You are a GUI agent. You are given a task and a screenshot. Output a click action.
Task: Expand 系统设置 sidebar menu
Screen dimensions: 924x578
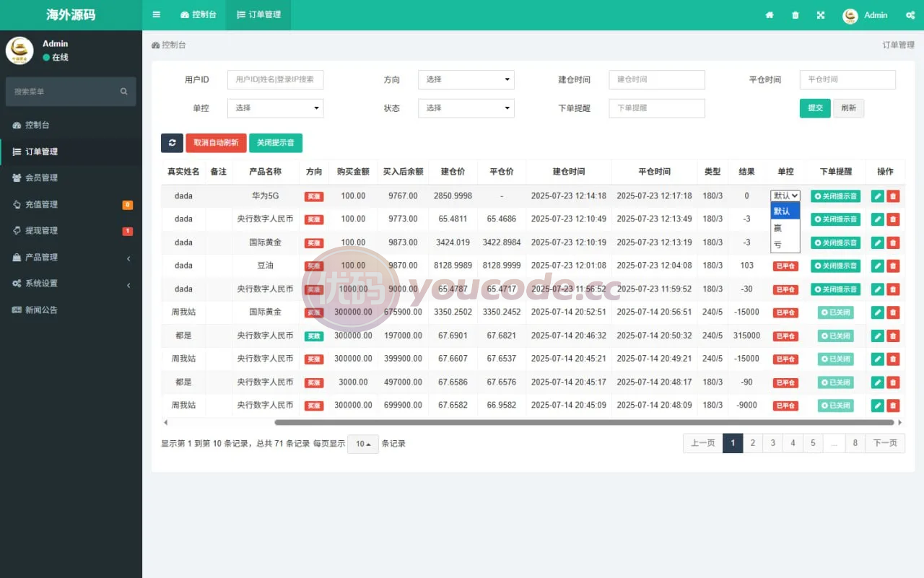(71, 284)
